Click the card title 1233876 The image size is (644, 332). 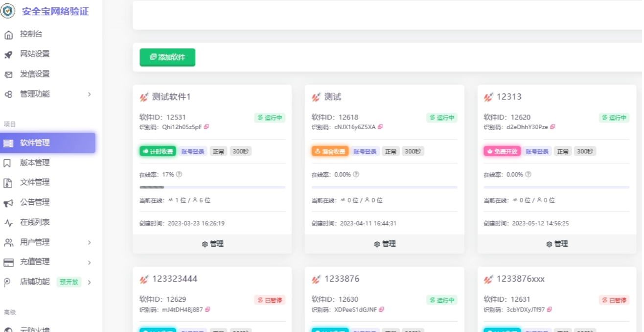coord(342,279)
